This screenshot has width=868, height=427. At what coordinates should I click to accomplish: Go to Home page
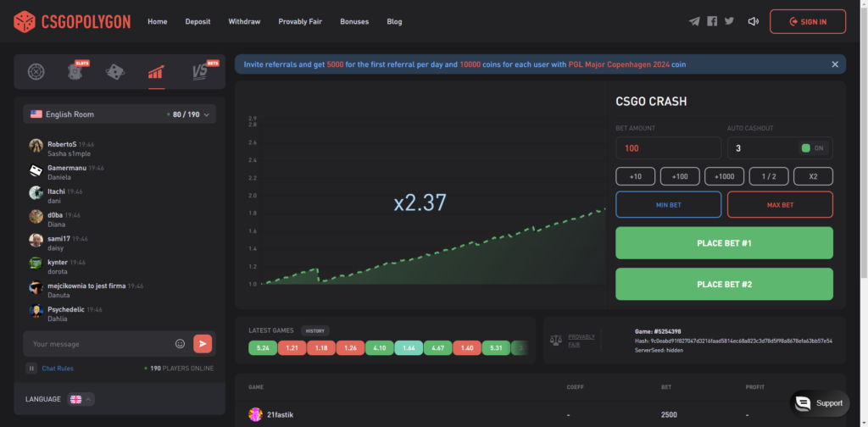[157, 21]
